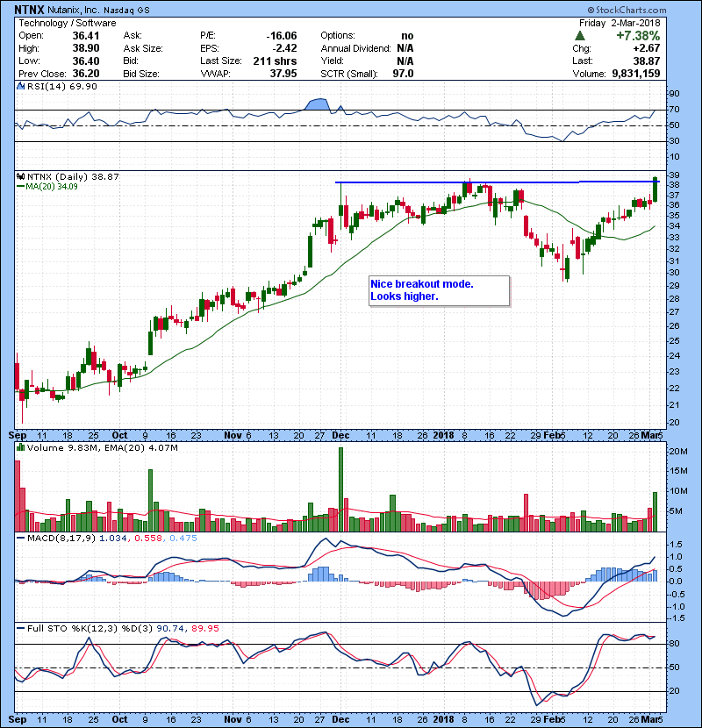Click the +7.38% percent change value
Screen dimensions: 702x728
638,36
